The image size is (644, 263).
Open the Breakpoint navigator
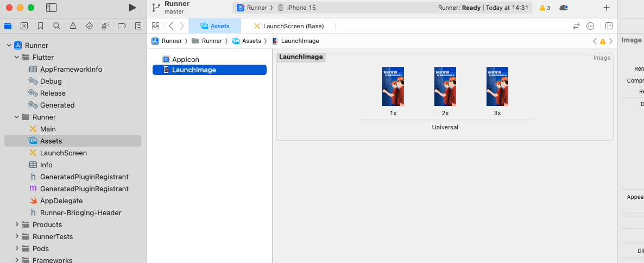(122, 26)
